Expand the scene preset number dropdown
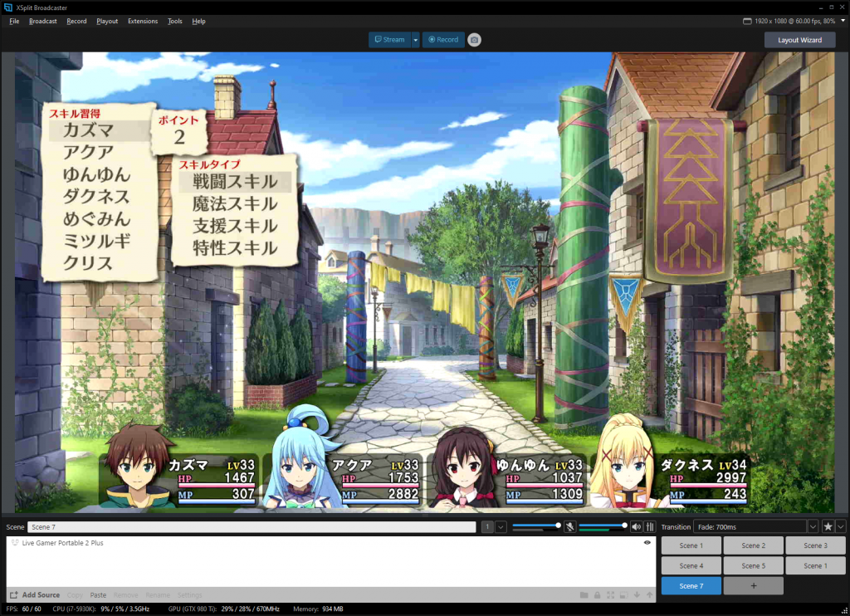This screenshot has height=616, width=850. click(501, 526)
